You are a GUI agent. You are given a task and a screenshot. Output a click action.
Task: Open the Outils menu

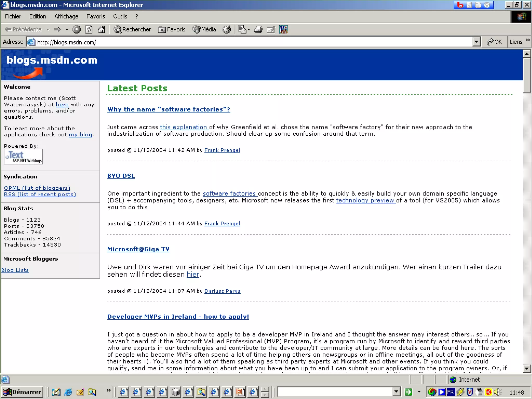120,16
